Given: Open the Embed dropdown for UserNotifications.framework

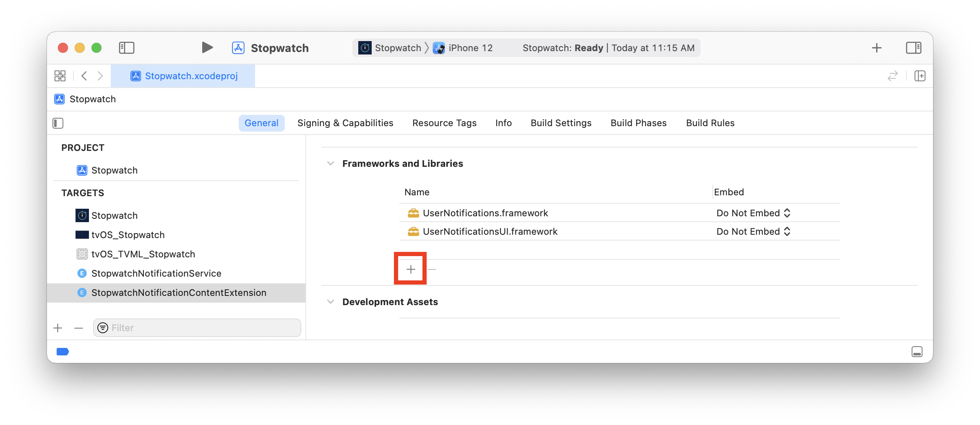Looking at the screenshot, I should coord(753,213).
